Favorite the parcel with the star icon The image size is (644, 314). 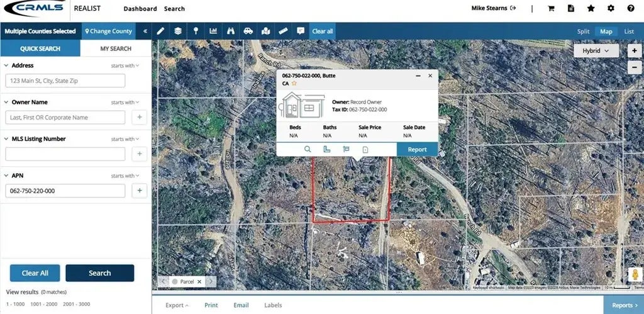point(294,83)
